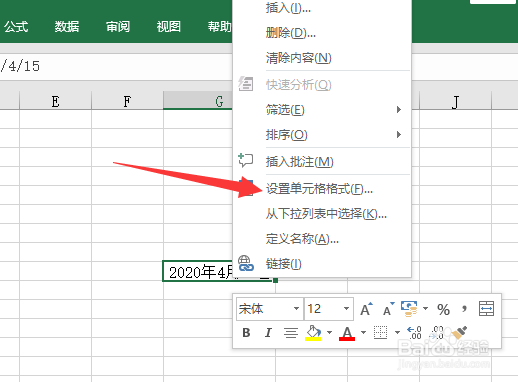The image size is (518, 382).
Task: Open accounting format dropdown arrow
Action: 425,309
